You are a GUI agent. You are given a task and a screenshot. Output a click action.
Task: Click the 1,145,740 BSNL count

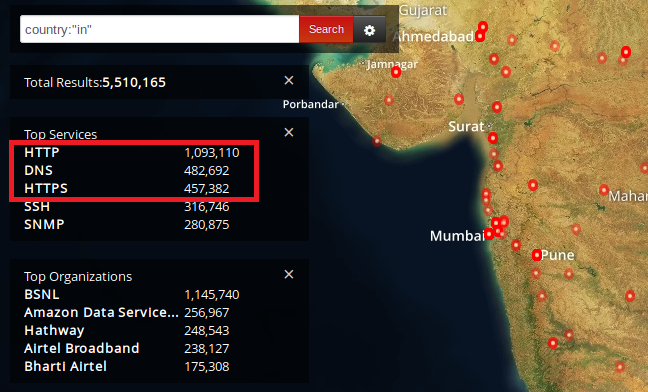pos(212,295)
